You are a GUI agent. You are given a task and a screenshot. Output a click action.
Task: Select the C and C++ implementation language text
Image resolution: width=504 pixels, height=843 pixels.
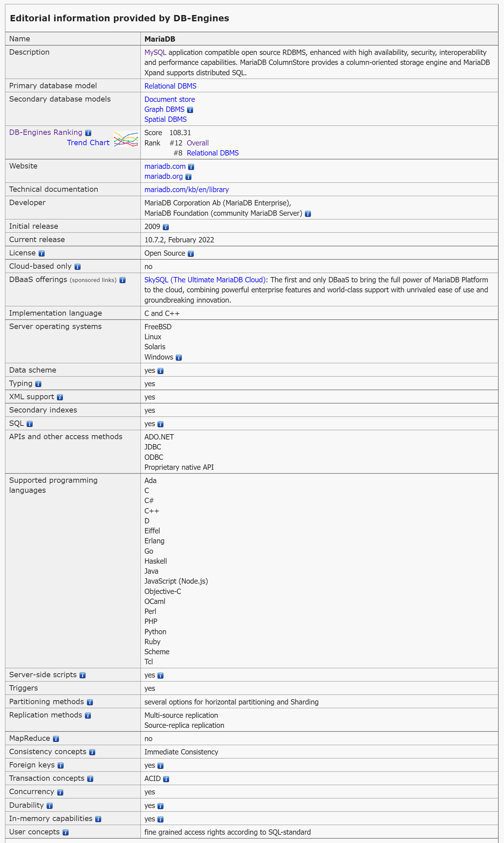click(162, 314)
